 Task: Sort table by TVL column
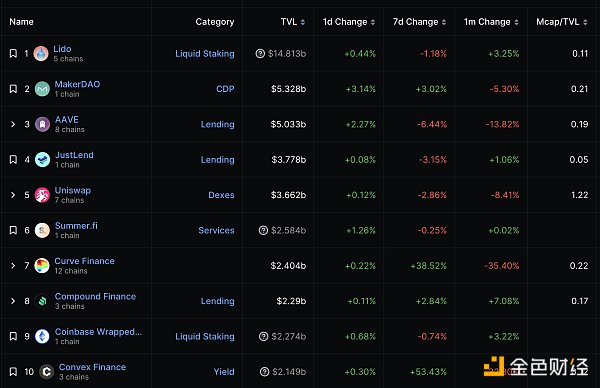293,22
